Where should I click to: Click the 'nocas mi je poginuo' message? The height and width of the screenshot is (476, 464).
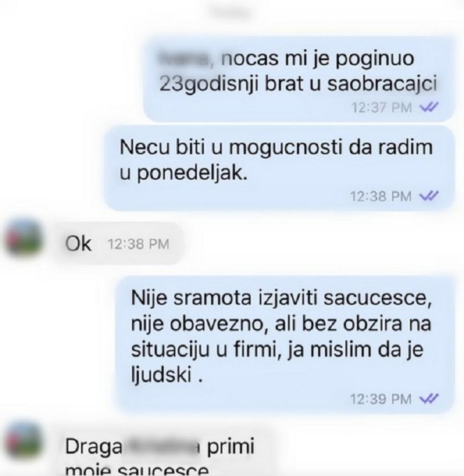pyautogui.click(x=298, y=79)
